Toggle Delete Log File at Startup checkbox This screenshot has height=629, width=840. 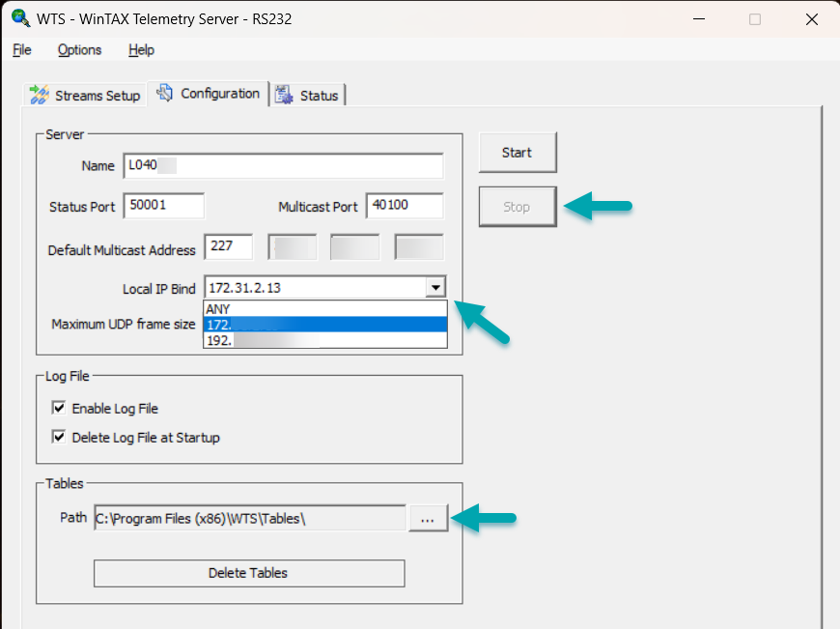click(59, 437)
